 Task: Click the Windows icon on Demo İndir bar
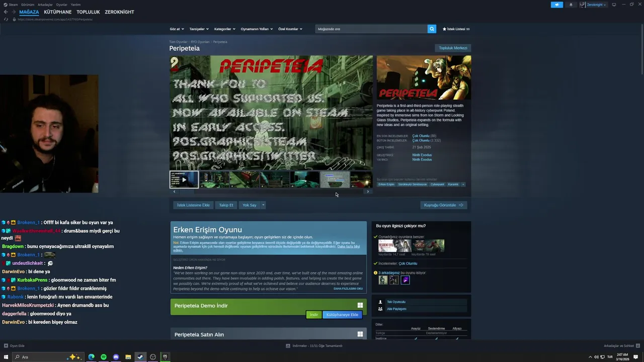tap(360, 305)
